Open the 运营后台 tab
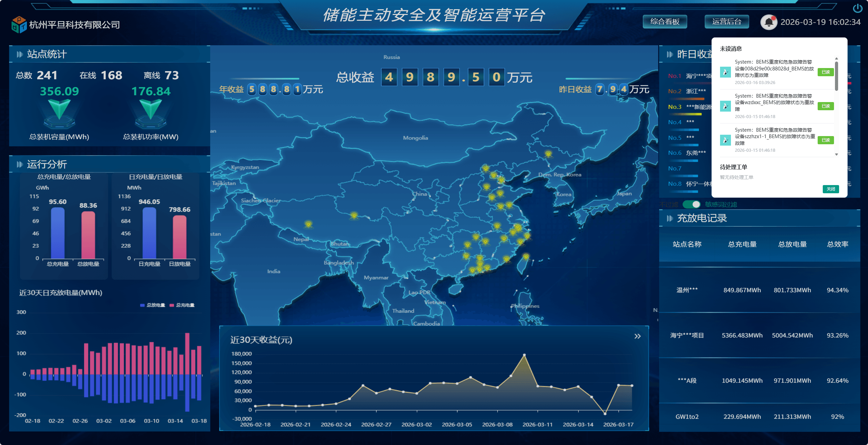 tap(727, 22)
